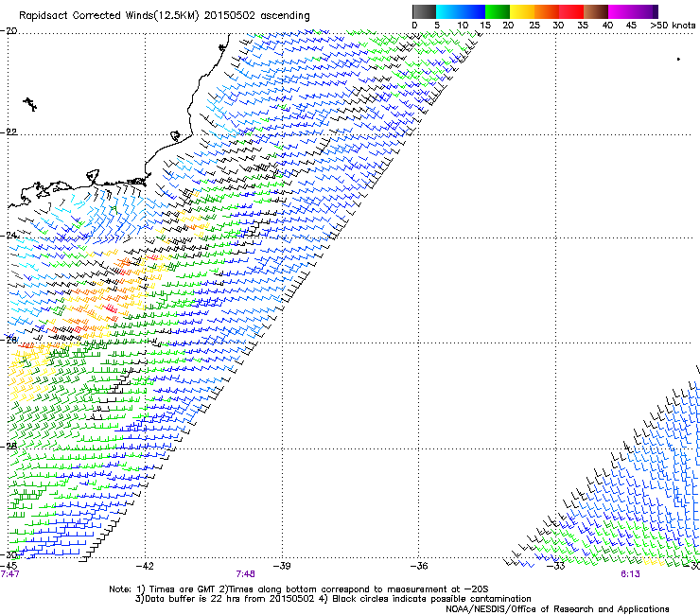This screenshot has height=615, width=700.
Task: Click the small island outline west of coast
Action: pos(30,104)
